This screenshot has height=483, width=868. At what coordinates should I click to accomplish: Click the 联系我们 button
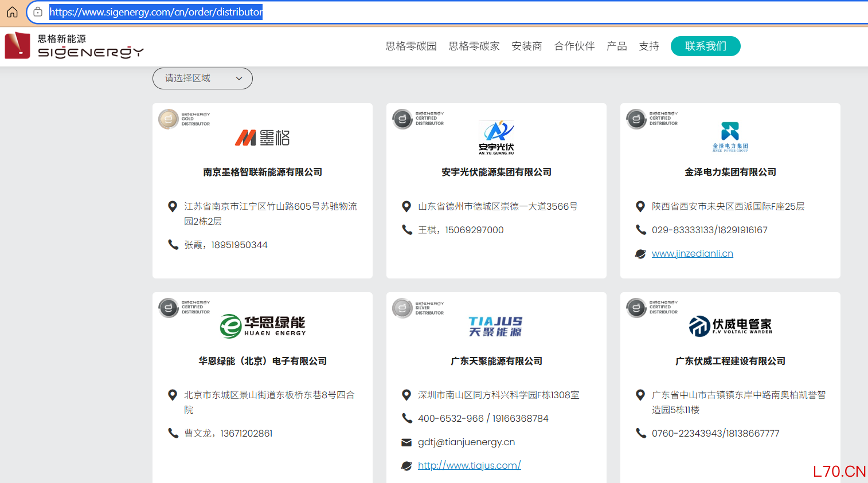[705, 46]
